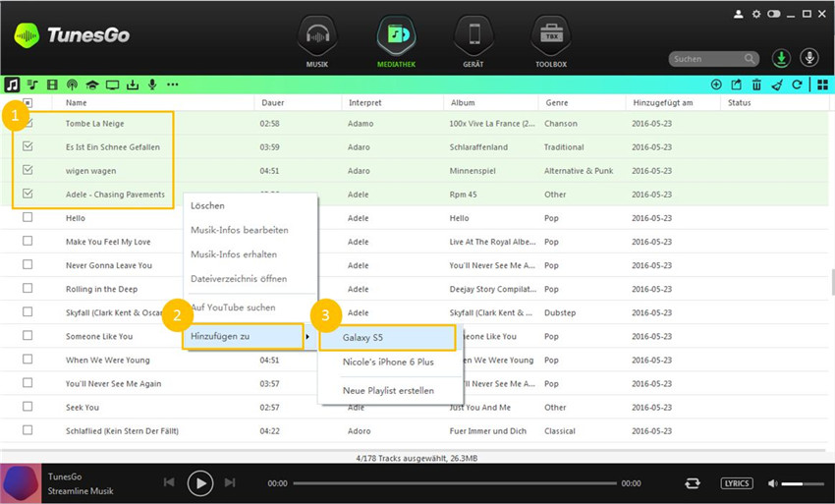Image resolution: width=835 pixels, height=504 pixels.
Task: Toggle the repeat mode icon
Action: point(693,483)
